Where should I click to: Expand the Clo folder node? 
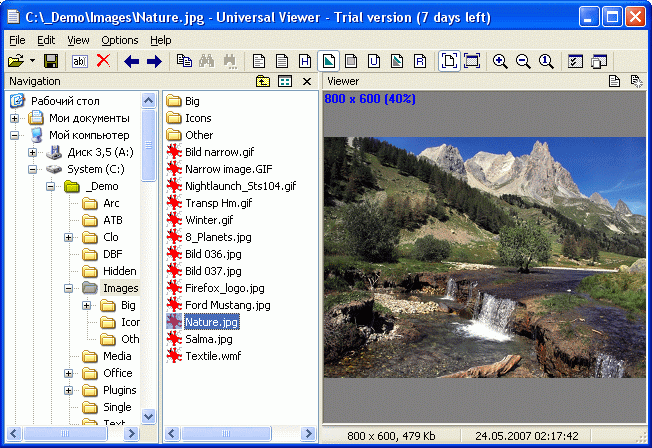point(69,238)
